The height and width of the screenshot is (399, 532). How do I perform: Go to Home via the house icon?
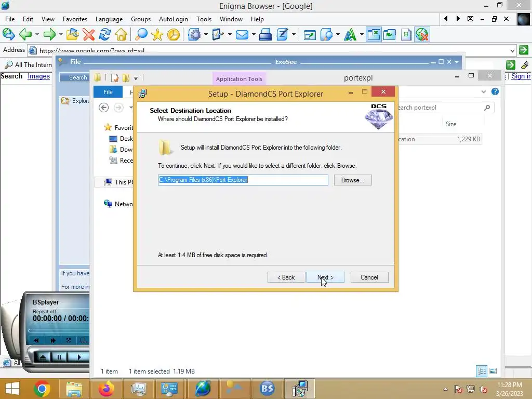pyautogui.click(x=121, y=34)
